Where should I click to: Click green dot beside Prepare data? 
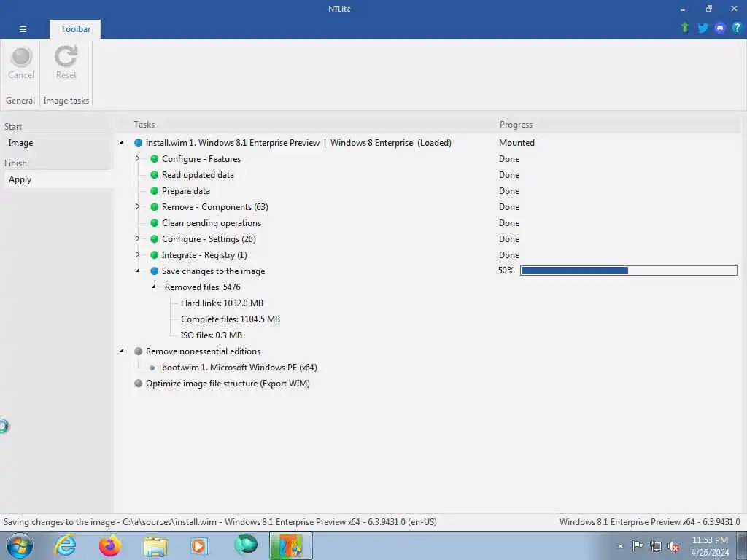point(155,191)
